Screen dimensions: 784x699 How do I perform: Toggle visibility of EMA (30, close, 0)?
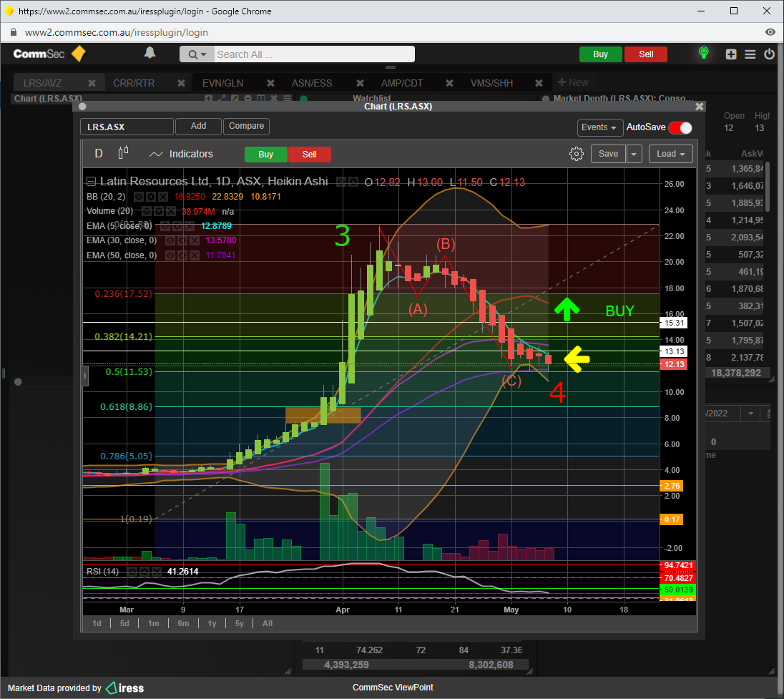170,240
